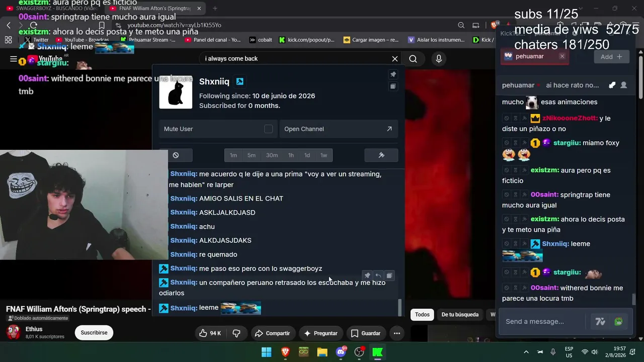Reply to the hovered Shxniiq message
Screen dimensions: 644x362
click(x=378, y=276)
